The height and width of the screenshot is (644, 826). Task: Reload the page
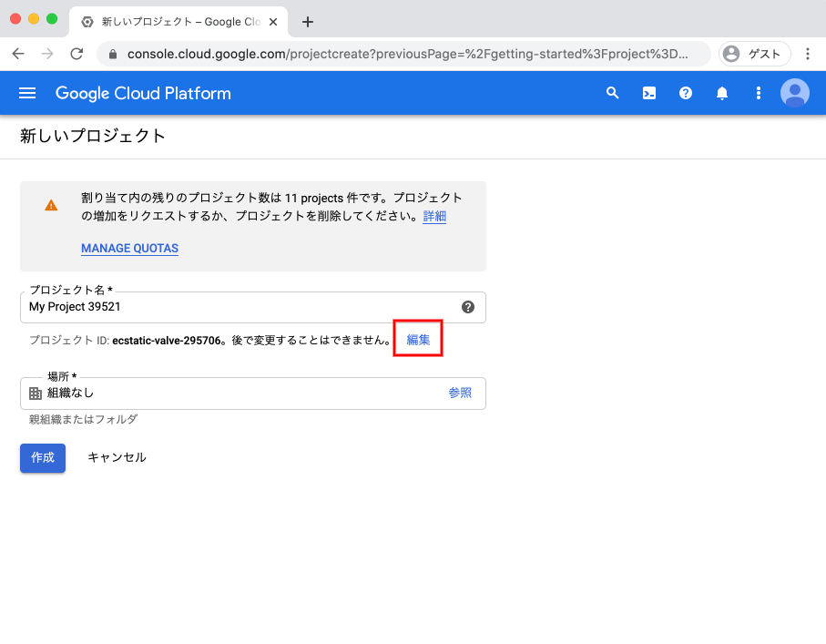tap(76, 54)
